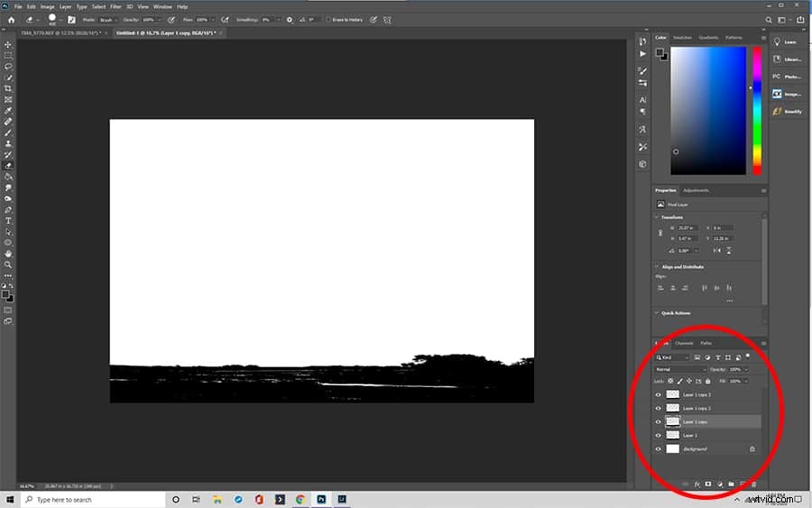Toggle pressure for opacity icon
812x508 pixels.
[171, 20]
